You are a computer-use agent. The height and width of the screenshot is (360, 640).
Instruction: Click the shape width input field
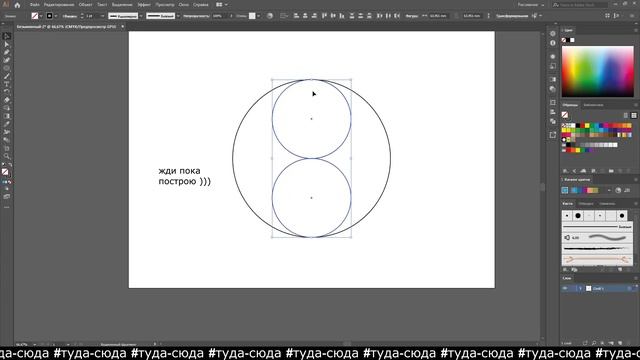click(438, 16)
